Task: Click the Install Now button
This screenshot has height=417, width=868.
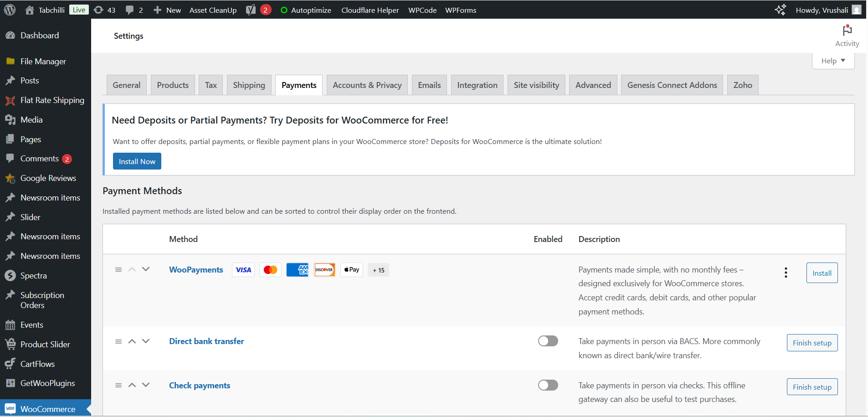Action: tap(137, 161)
